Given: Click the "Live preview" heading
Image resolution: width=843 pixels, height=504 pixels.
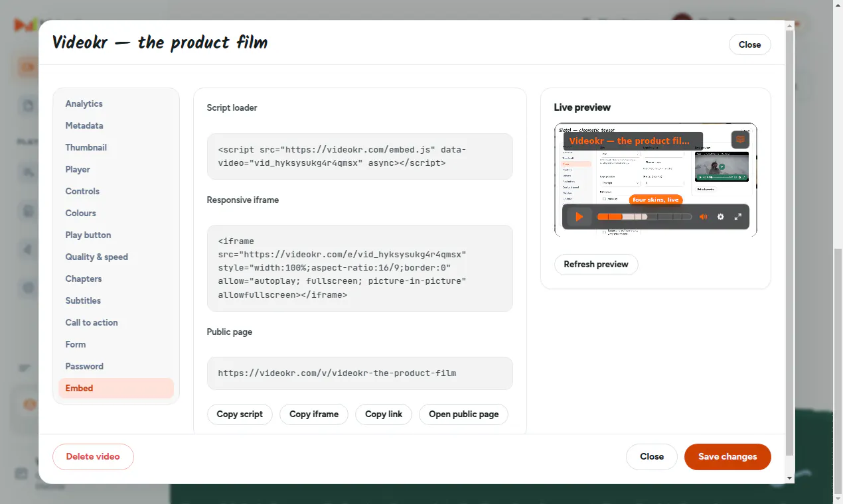Looking at the screenshot, I should point(582,107).
